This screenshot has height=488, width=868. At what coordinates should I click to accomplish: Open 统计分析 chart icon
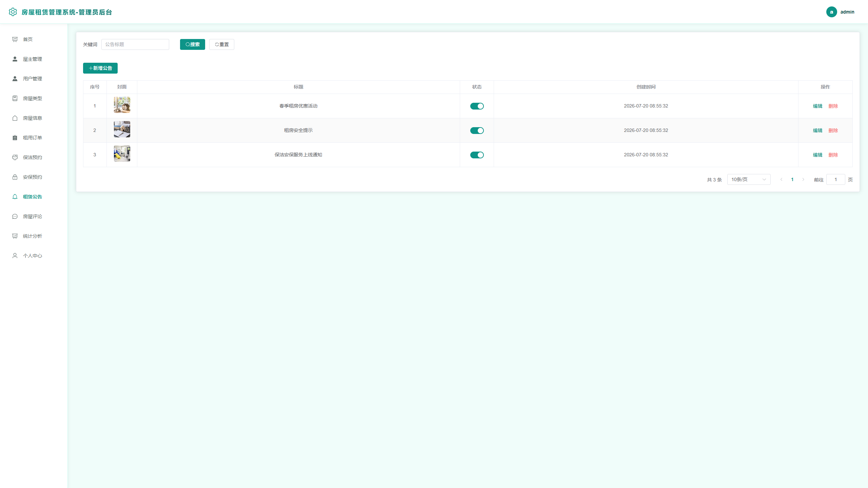(15, 236)
